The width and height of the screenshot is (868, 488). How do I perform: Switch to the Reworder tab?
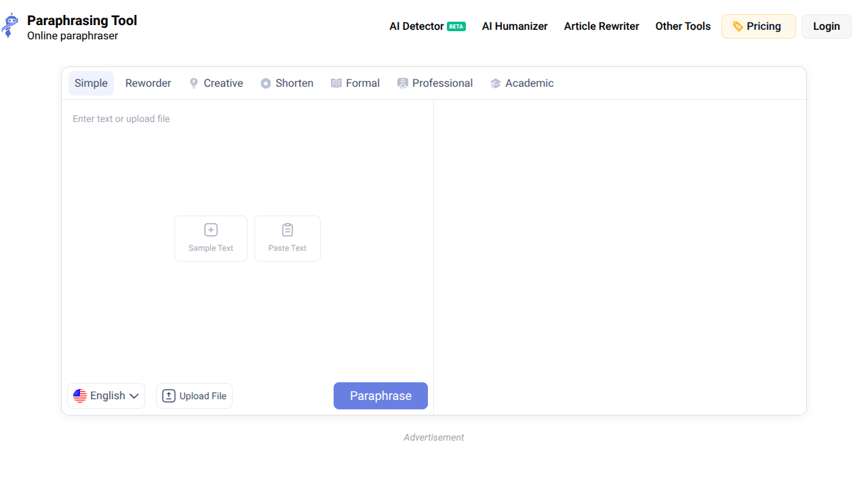148,83
